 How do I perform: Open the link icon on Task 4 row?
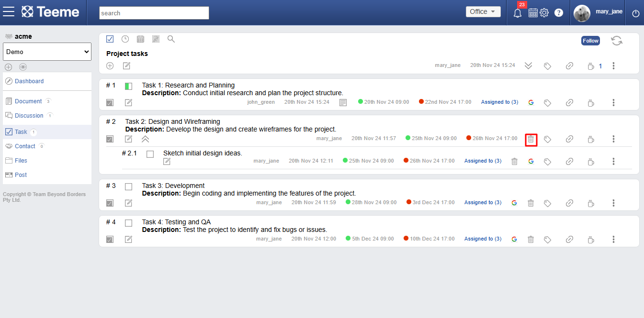tap(569, 239)
